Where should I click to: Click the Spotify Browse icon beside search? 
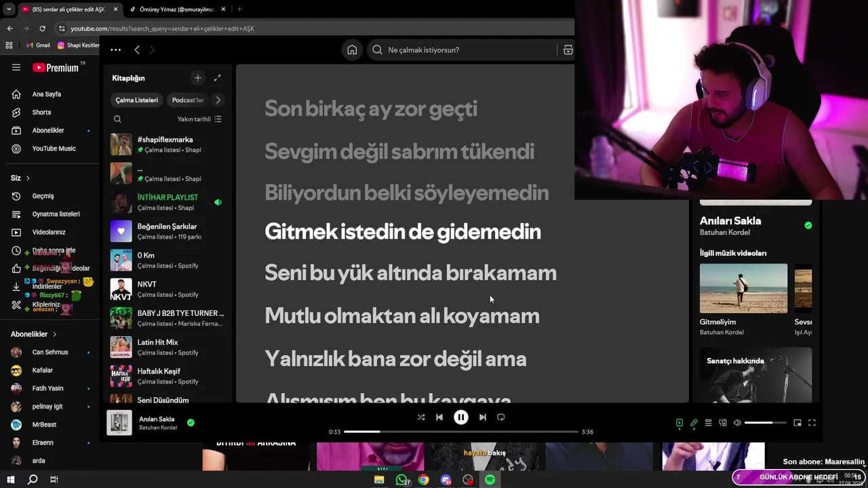click(568, 49)
